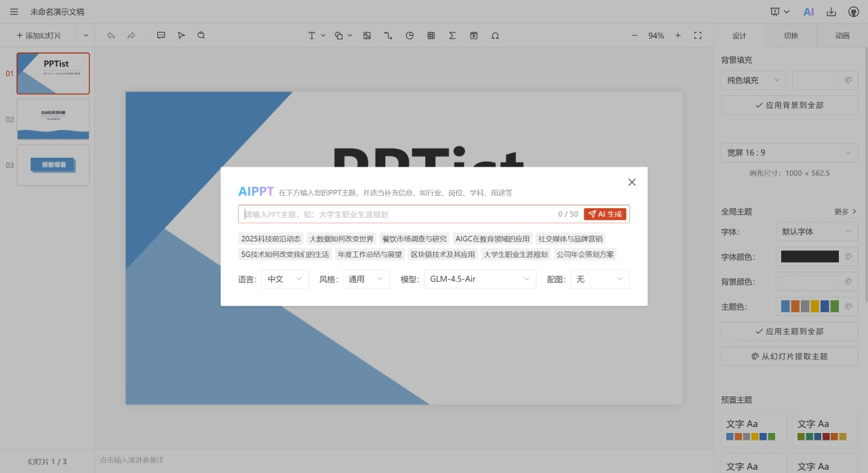Open the 风格 通用 dropdown
The image size is (868, 473).
(366, 279)
